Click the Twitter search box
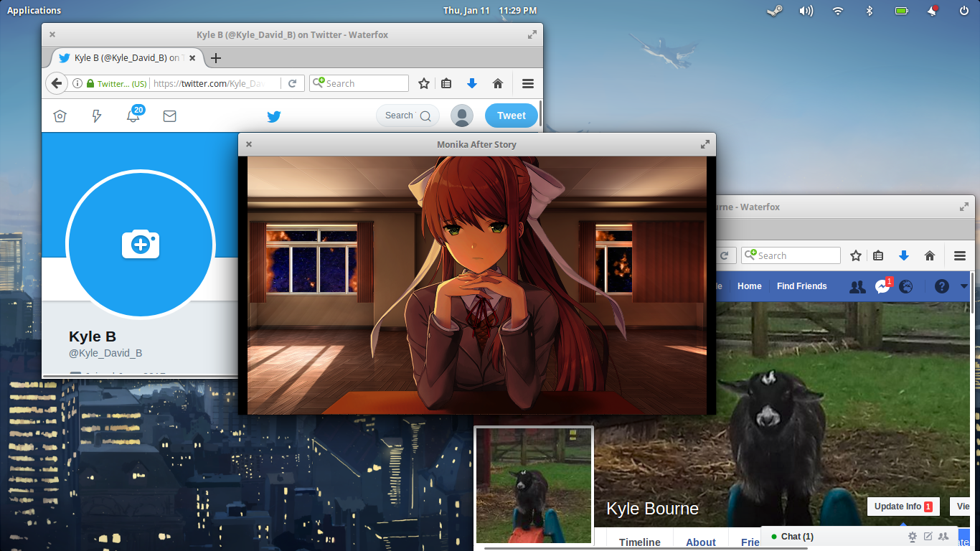Image resolution: width=980 pixels, height=551 pixels. click(x=407, y=116)
